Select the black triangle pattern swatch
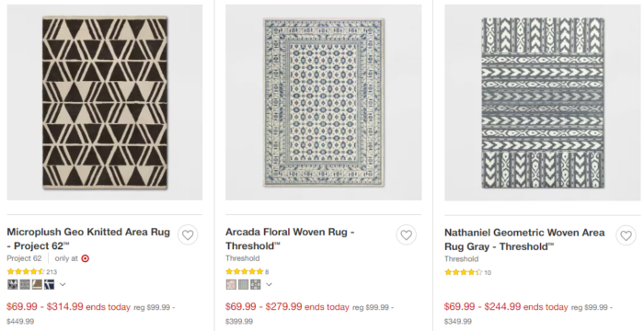 [12, 284]
